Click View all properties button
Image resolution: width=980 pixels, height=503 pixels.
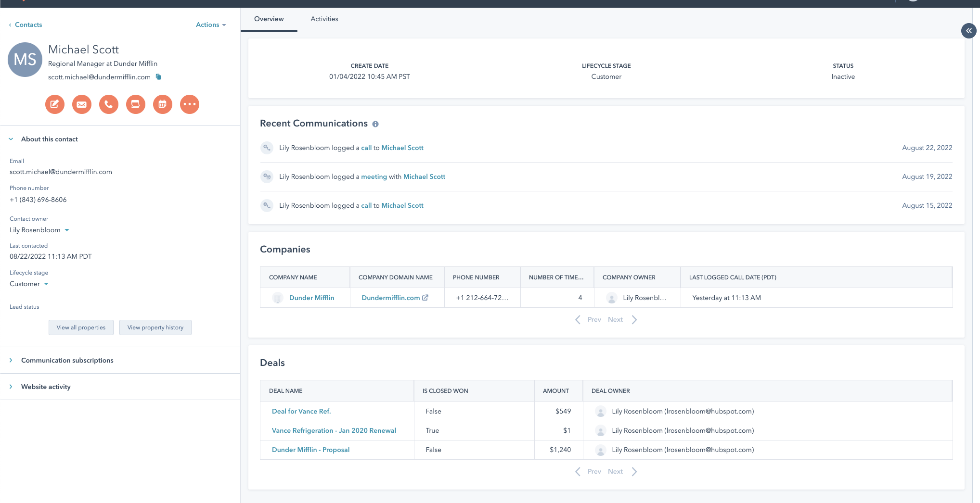click(81, 327)
